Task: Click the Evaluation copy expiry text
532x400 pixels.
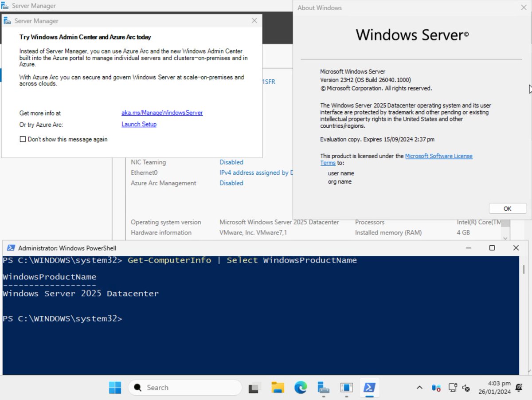Action: [x=377, y=139]
